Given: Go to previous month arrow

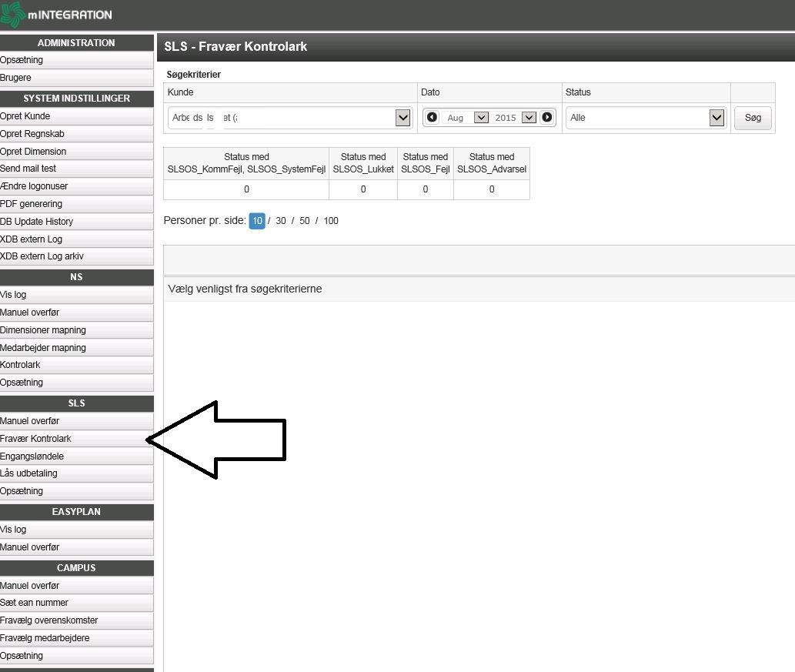Looking at the screenshot, I should (x=432, y=118).
